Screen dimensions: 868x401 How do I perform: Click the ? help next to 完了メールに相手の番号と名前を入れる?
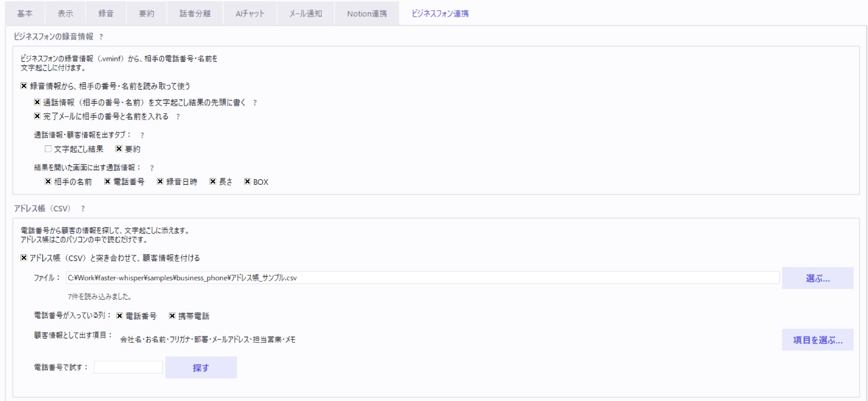pos(178,117)
